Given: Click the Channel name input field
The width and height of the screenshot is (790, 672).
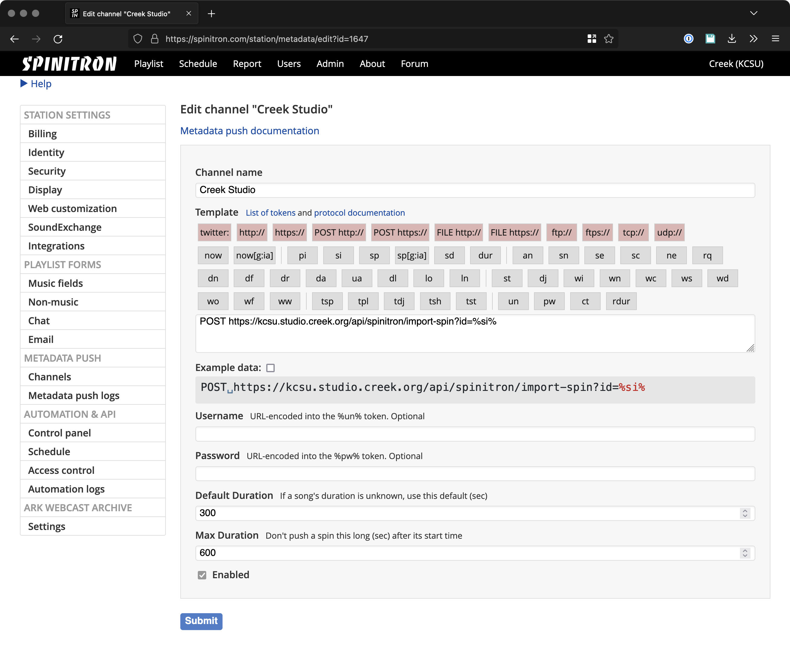Looking at the screenshot, I should click(x=475, y=190).
